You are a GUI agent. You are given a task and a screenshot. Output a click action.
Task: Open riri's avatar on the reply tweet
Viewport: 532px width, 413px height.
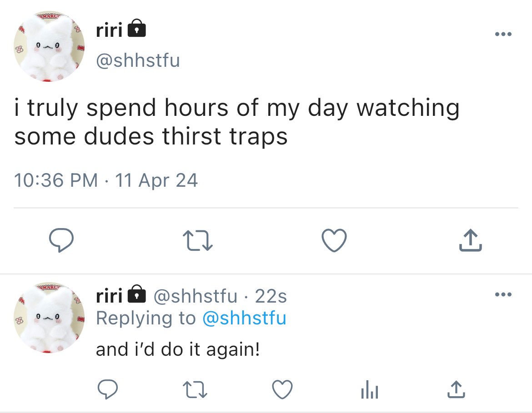pos(49,318)
